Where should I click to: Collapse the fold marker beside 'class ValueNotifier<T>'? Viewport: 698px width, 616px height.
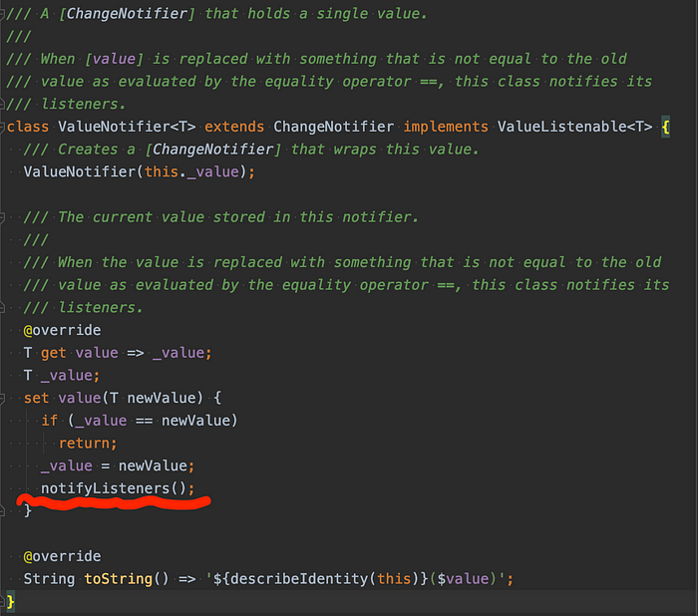tap(2, 127)
